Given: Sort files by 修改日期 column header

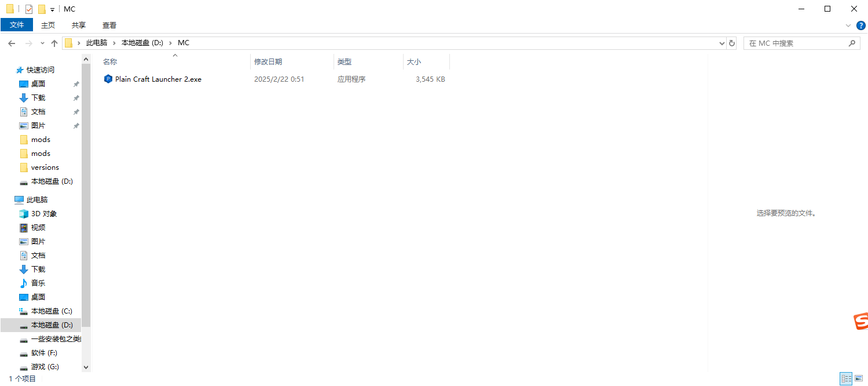Looking at the screenshot, I should coord(268,61).
